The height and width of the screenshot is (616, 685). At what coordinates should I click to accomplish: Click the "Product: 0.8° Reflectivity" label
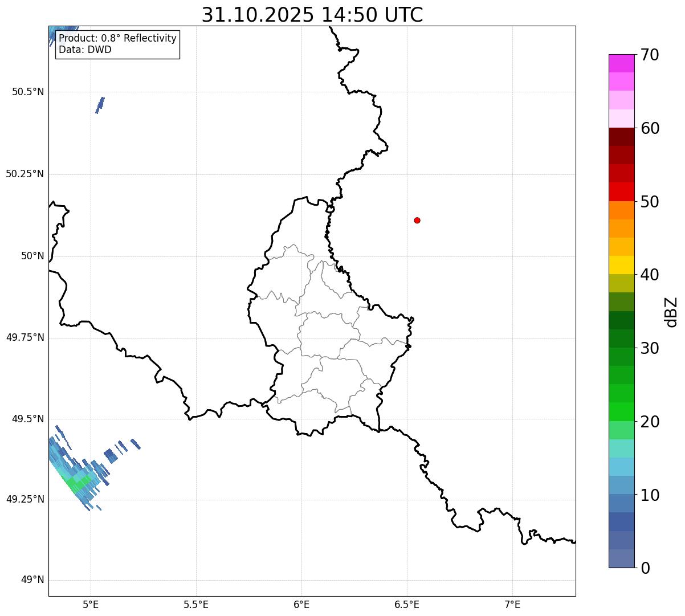click(118, 38)
